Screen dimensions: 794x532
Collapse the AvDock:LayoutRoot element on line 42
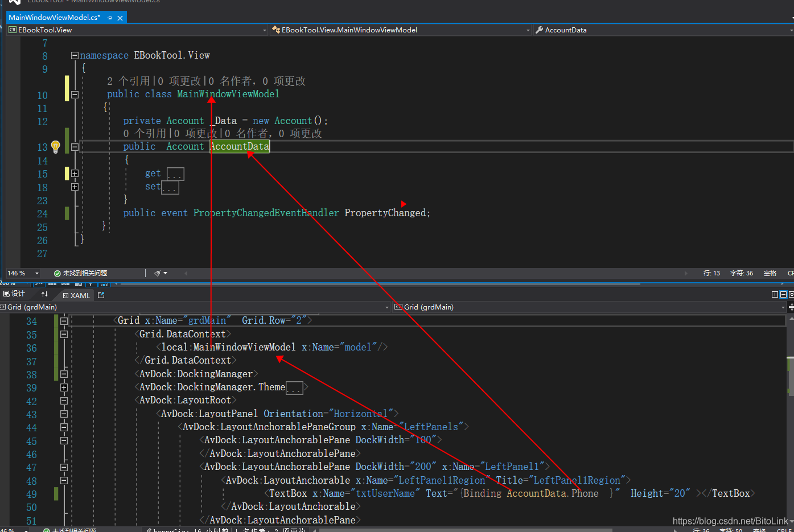(64, 401)
